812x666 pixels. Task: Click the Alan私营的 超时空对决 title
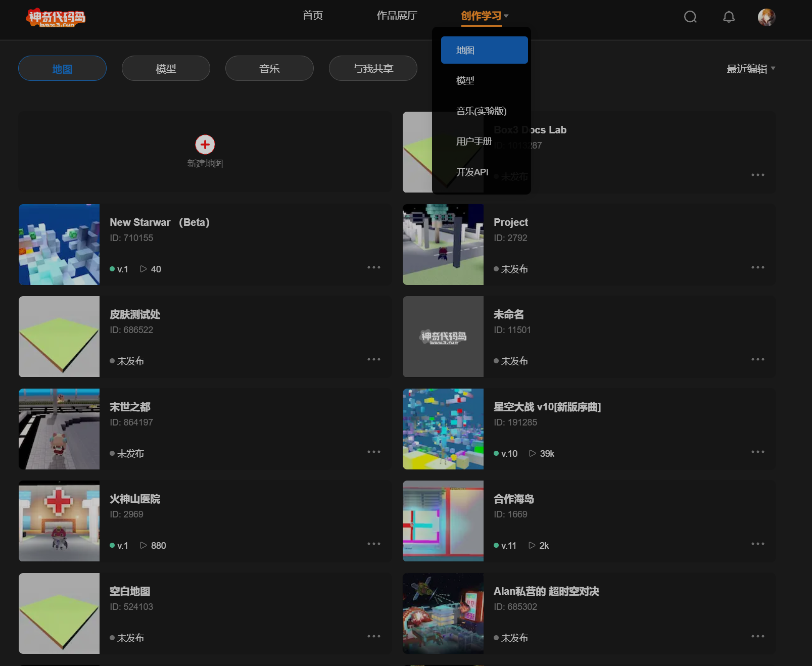[x=546, y=591]
